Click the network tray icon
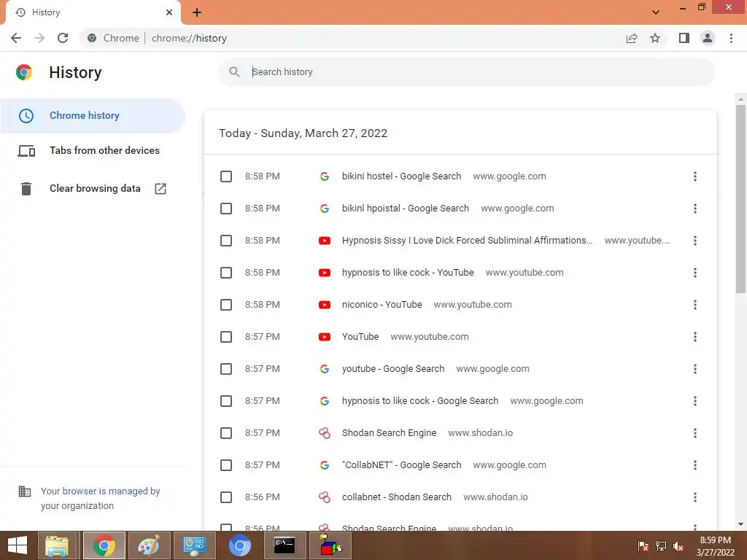Viewport: 747px width, 560px height. [x=661, y=546]
